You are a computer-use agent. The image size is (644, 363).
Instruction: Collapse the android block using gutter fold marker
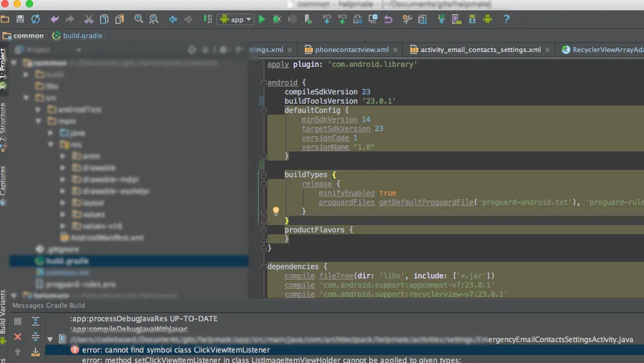pos(264,83)
